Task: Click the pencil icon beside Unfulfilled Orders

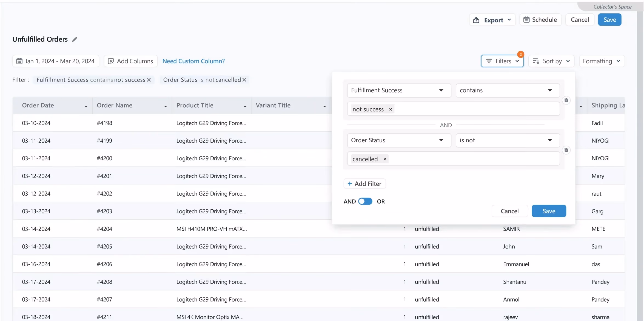Action: click(x=75, y=39)
